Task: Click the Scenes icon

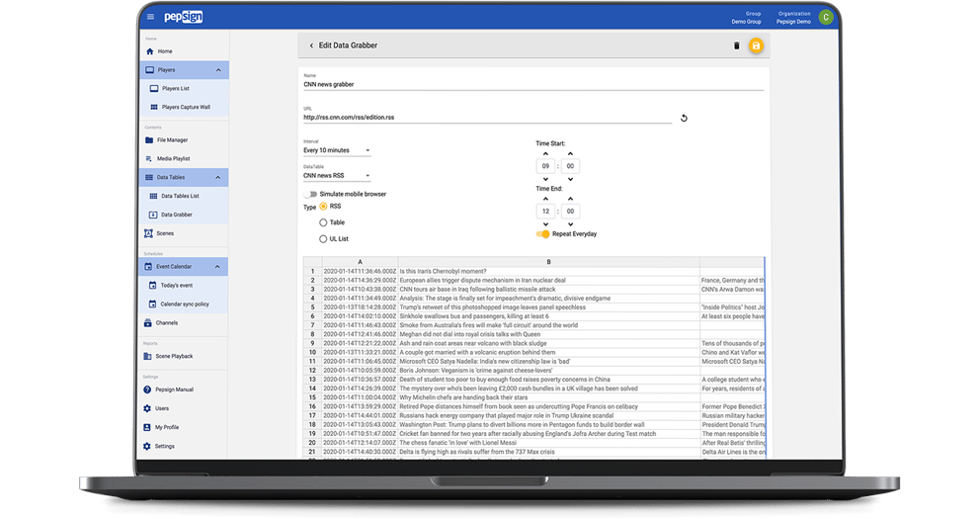Action: 148,233
